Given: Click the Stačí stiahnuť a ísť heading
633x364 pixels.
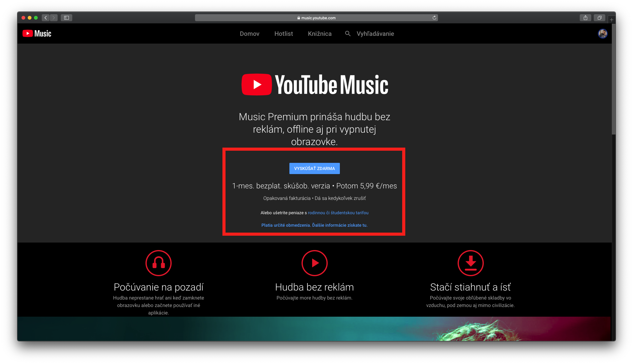Looking at the screenshot, I should 470,287.
